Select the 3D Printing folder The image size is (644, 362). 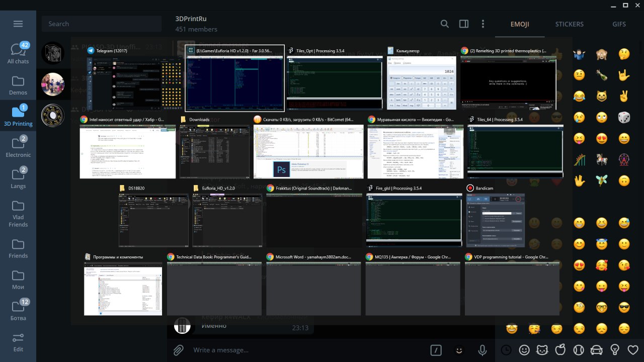coord(18,115)
